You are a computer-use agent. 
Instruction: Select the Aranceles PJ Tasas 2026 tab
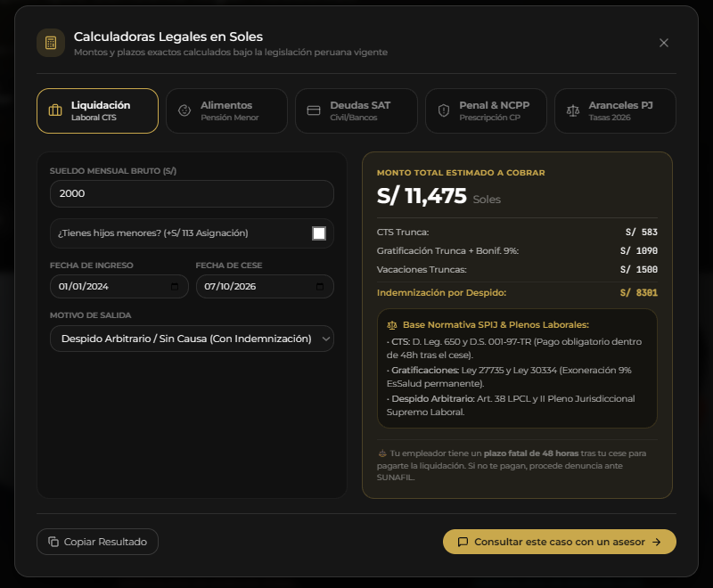click(615, 110)
